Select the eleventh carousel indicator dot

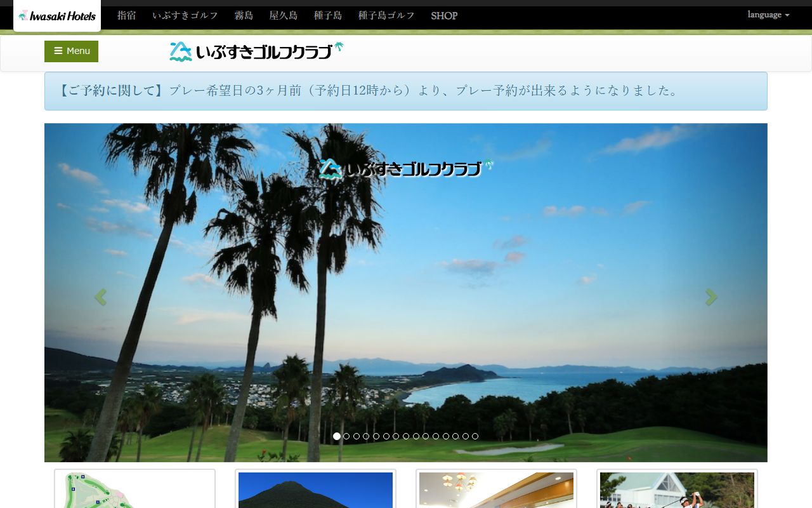436,436
